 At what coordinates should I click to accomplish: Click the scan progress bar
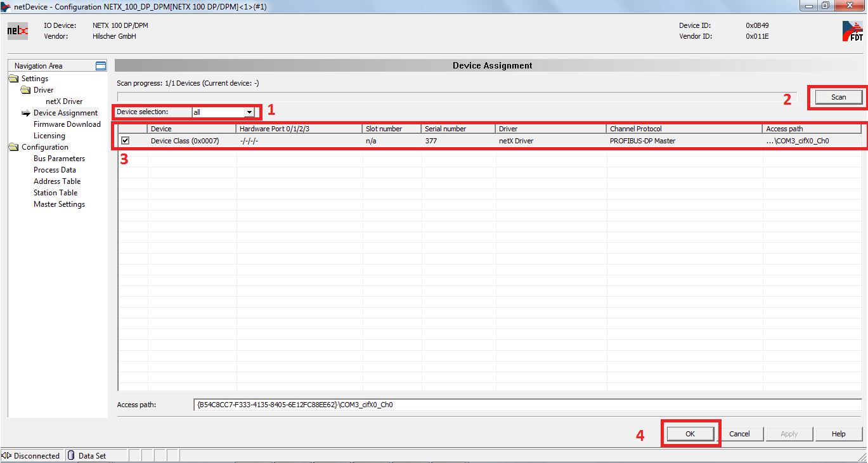click(457, 97)
